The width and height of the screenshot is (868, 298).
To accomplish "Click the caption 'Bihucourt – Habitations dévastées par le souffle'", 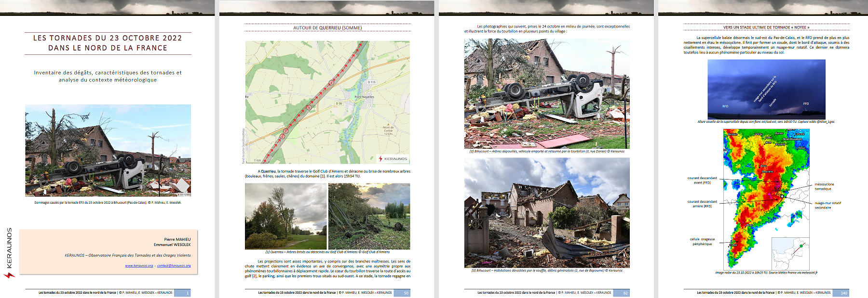I will 547,271.
